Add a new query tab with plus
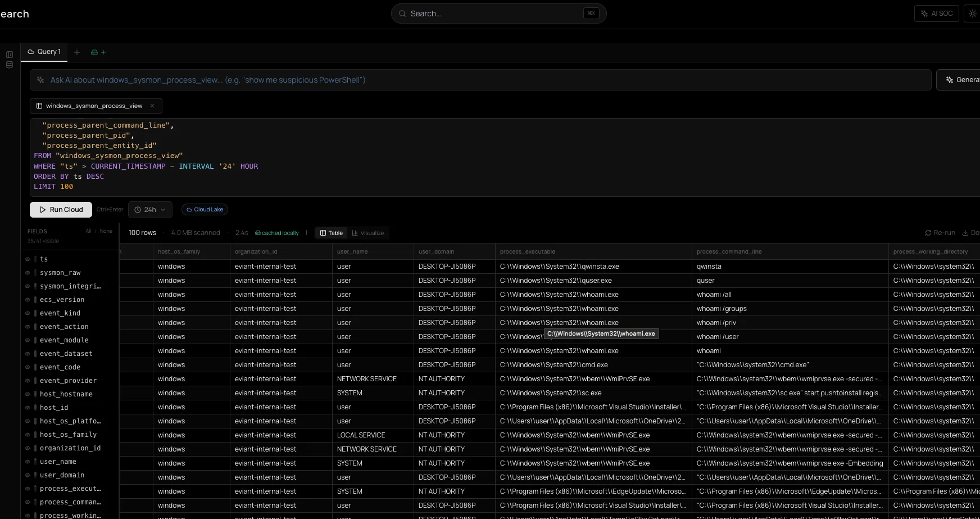Image resolution: width=980 pixels, height=519 pixels. point(77,52)
